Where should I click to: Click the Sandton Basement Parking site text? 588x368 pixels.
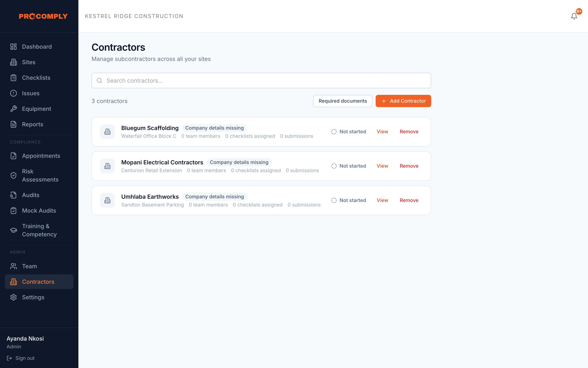(x=152, y=205)
